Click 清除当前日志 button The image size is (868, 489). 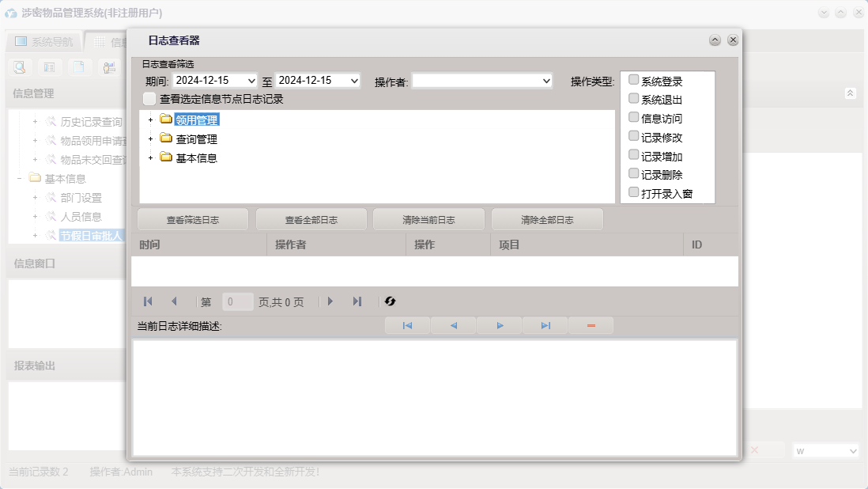click(429, 220)
